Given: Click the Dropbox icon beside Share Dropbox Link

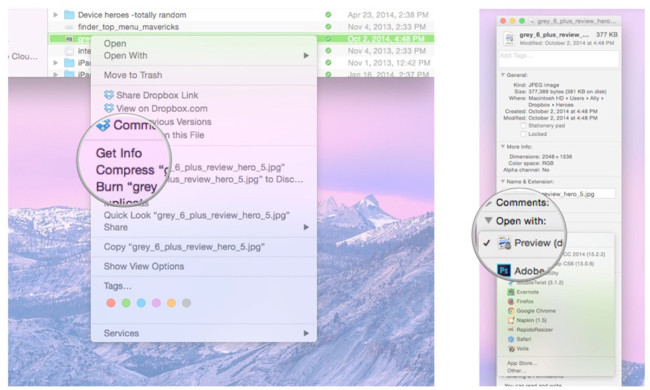Looking at the screenshot, I should (x=109, y=95).
